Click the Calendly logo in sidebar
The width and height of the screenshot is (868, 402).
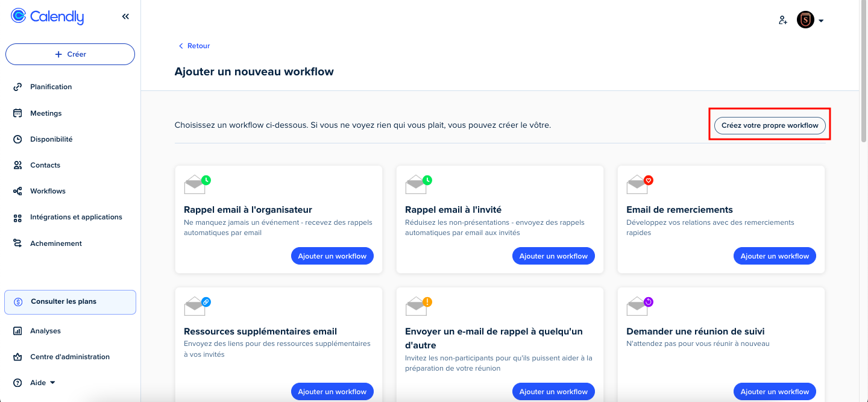[48, 17]
